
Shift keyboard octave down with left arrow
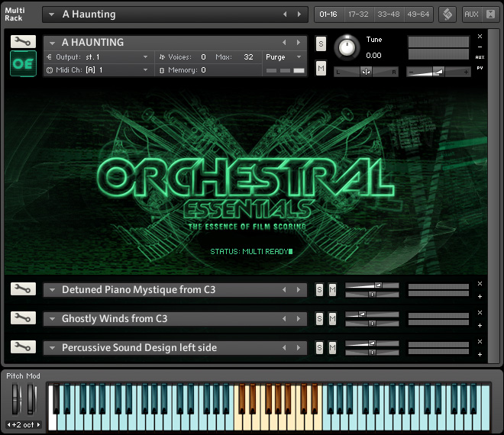tap(8, 424)
